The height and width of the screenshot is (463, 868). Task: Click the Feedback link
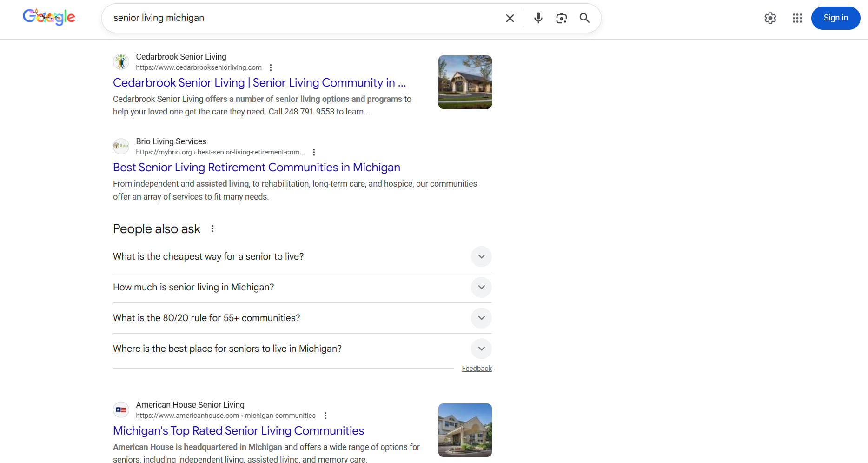tap(477, 369)
